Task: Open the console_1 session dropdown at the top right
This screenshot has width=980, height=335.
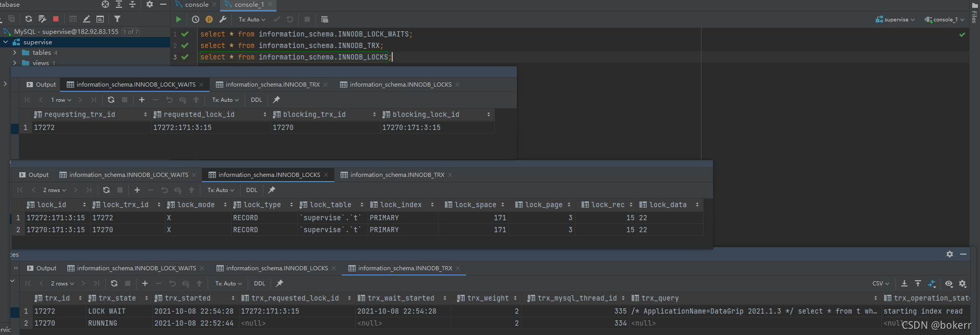Action: click(944, 19)
